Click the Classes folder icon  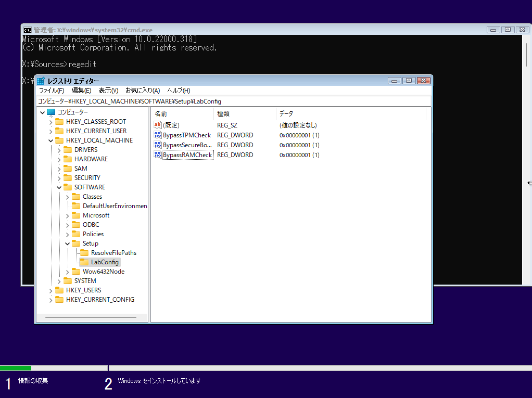pyautogui.click(x=76, y=197)
